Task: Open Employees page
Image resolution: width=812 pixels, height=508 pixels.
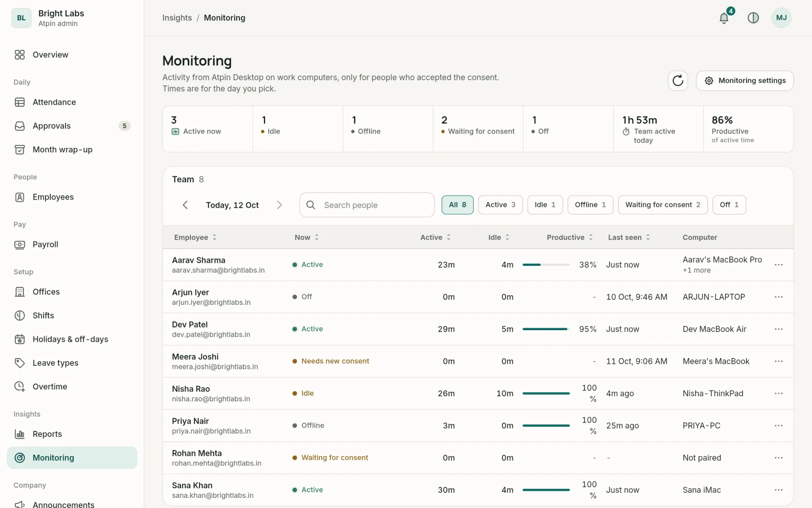Action: pos(72,197)
